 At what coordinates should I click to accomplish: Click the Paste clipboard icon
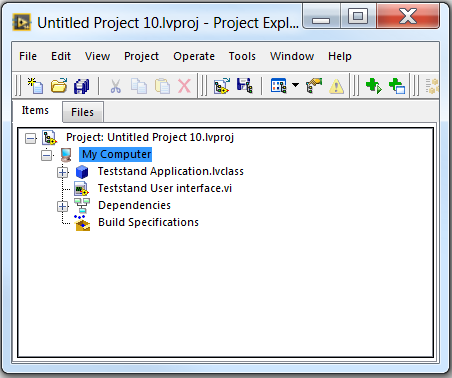click(x=162, y=86)
